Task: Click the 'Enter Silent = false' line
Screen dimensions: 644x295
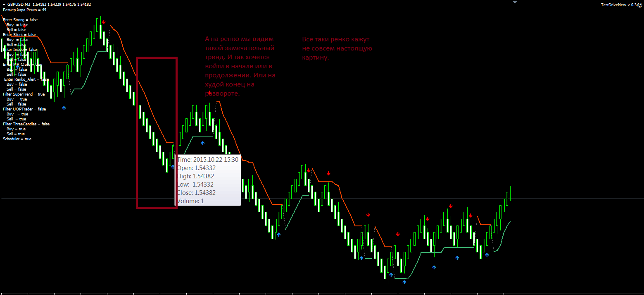Action: click(x=19, y=35)
